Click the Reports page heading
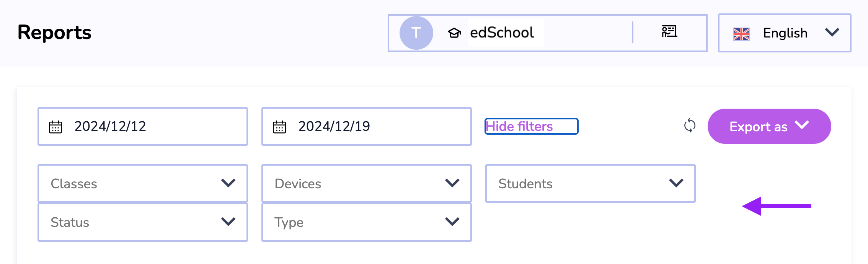 pyautogui.click(x=54, y=32)
